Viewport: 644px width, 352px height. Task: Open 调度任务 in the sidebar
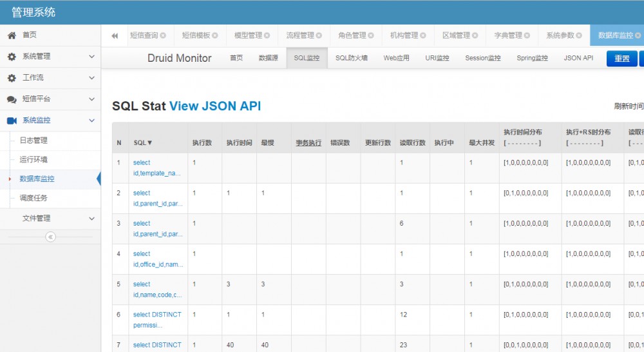pyautogui.click(x=33, y=198)
